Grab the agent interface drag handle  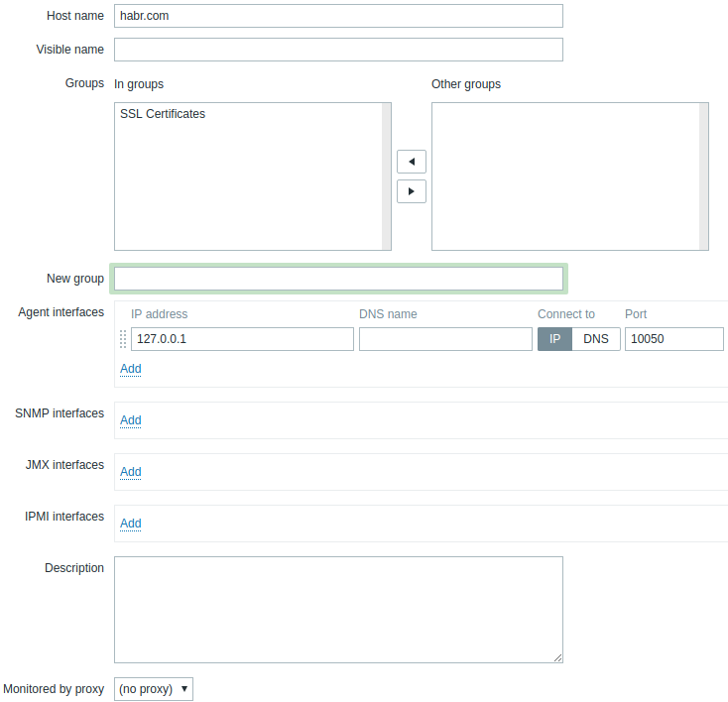123,339
